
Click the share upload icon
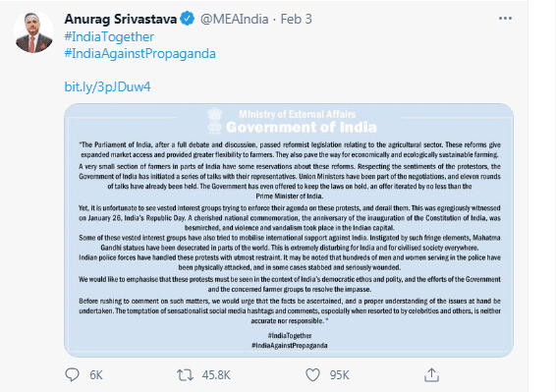coord(431,375)
